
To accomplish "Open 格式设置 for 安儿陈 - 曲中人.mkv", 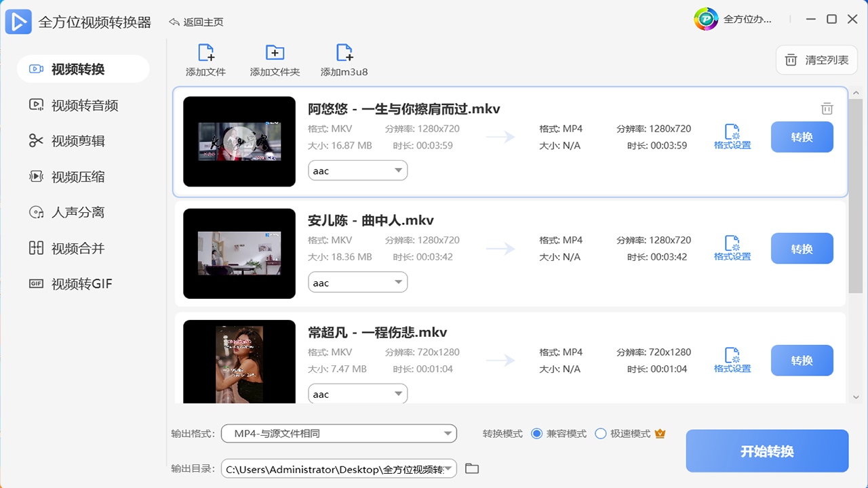I will click(x=732, y=248).
